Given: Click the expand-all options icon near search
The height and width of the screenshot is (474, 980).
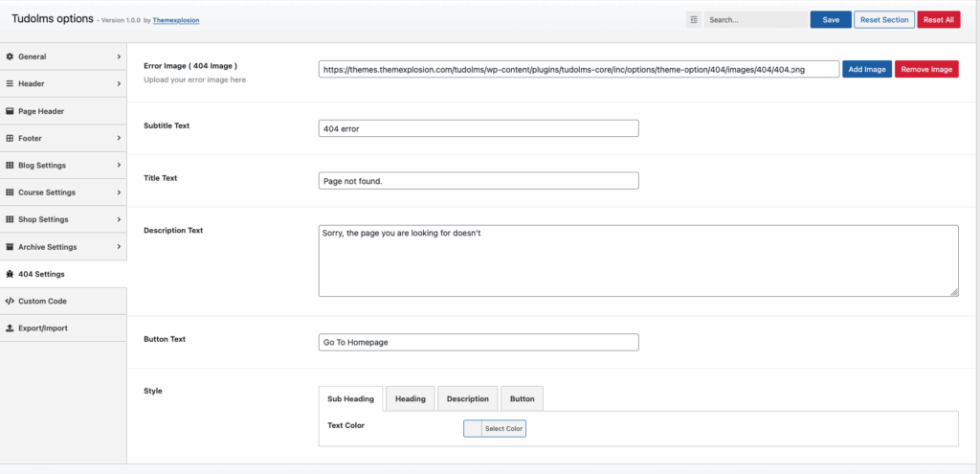Looking at the screenshot, I should coord(694,19).
